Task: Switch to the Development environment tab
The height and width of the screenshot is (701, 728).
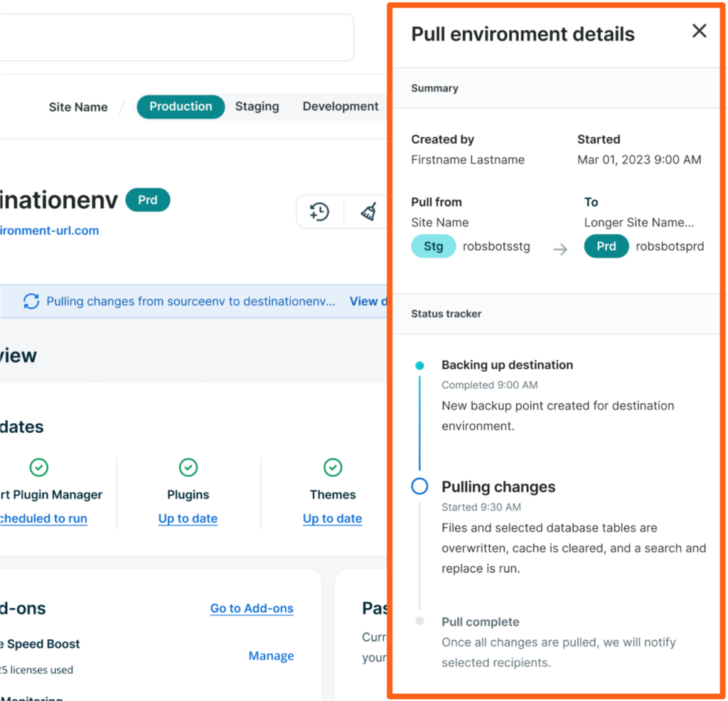Action: 340,107
